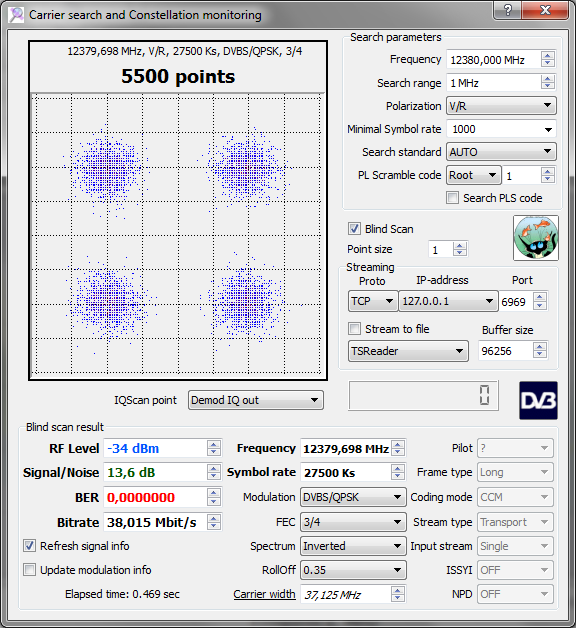Expand Minimal Symbol rate combo box
This screenshot has height=628, width=576.
point(501,129)
